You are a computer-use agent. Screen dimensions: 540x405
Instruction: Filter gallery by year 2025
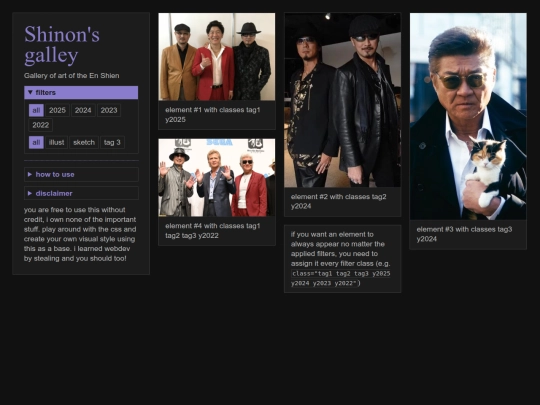[57, 111]
